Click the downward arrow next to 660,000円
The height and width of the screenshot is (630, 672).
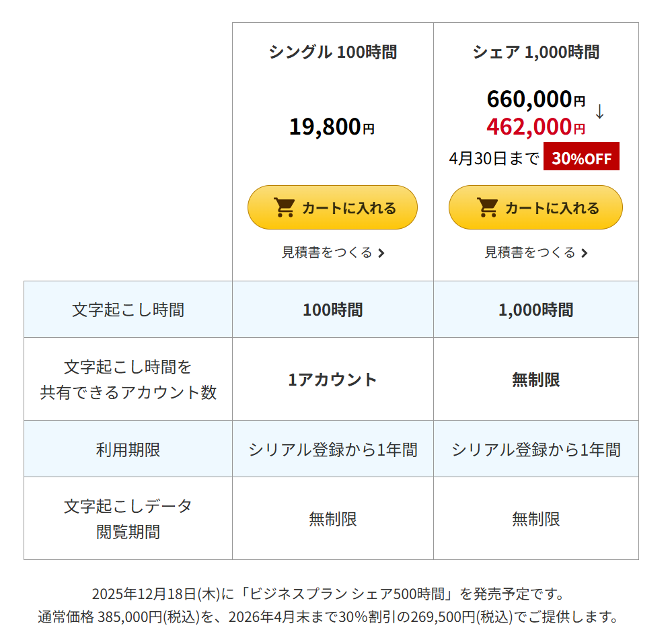(x=599, y=113)
